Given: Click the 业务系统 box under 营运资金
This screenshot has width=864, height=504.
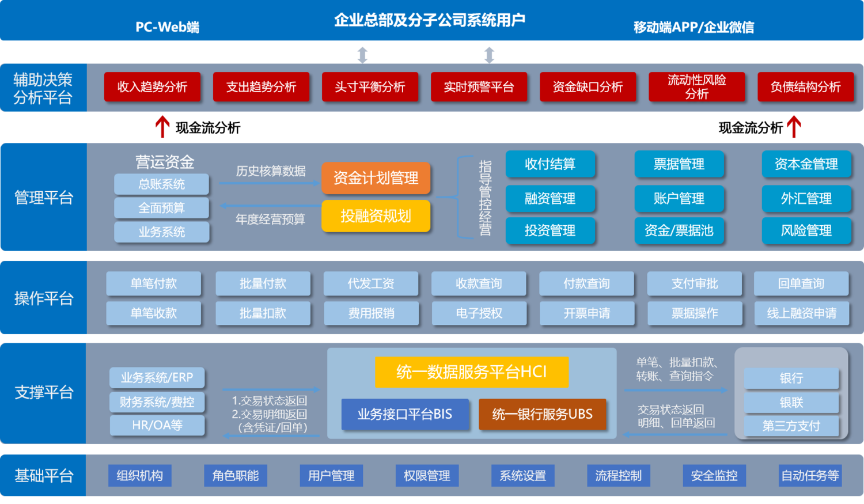Looking at the screenshot, I should 161,232.
